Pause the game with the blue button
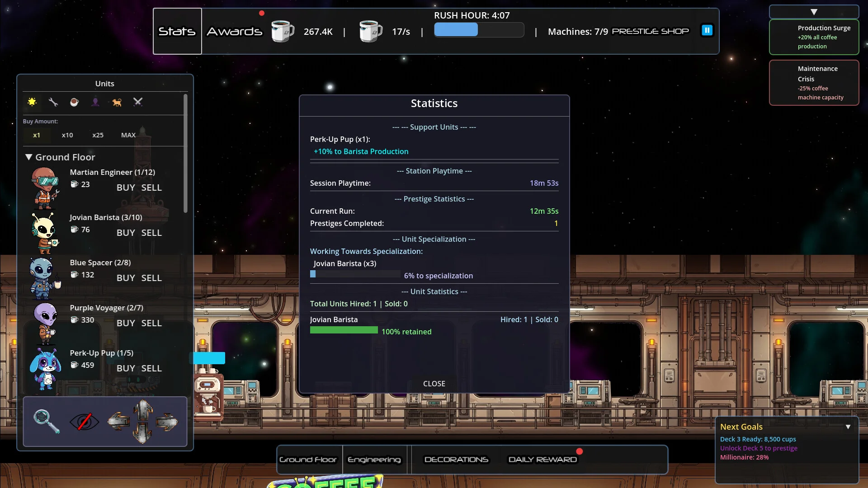868x488 pixels. [707, 30]
